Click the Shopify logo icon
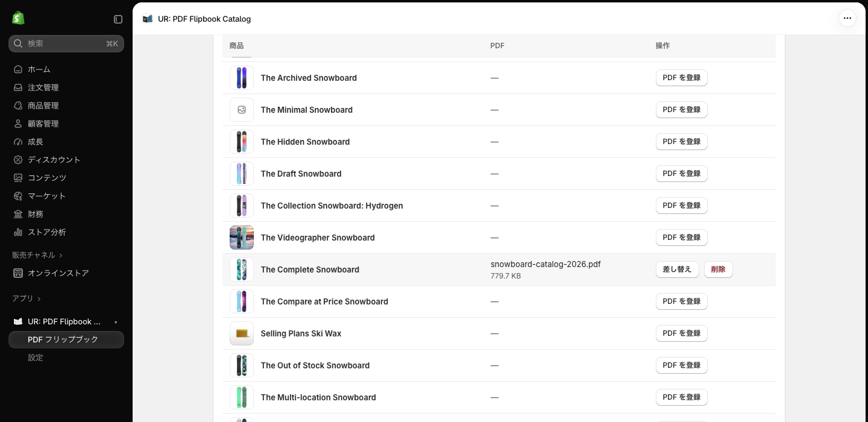The height and width of the screenshot is (422, 868). click(x=18, y=18)
